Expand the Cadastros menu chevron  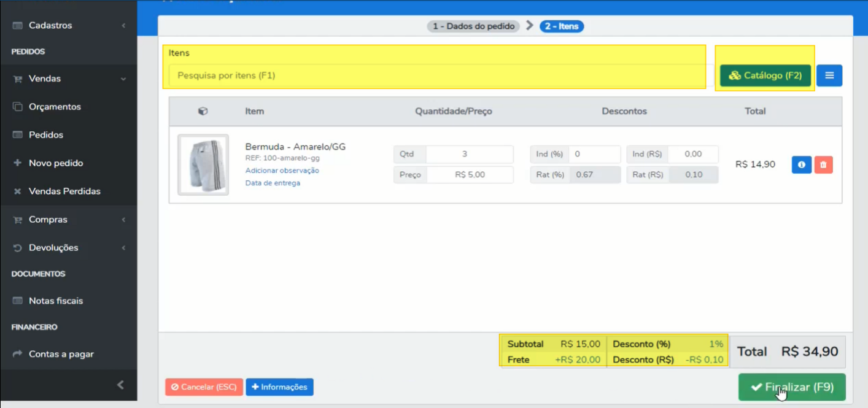tap(123, 26)
